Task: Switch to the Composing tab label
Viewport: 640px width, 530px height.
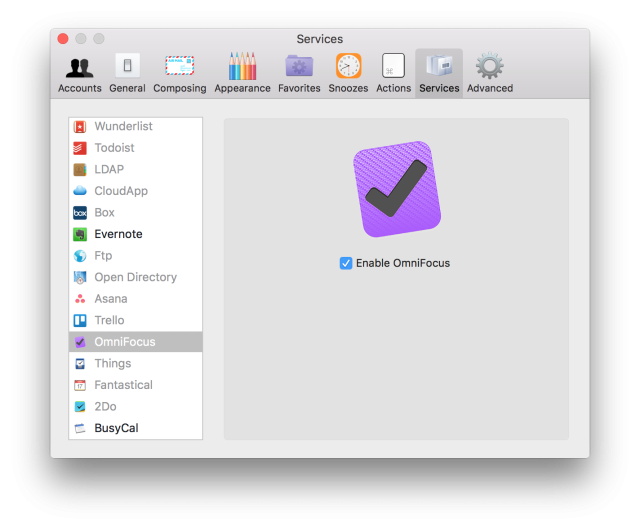Action: [180, 89]
